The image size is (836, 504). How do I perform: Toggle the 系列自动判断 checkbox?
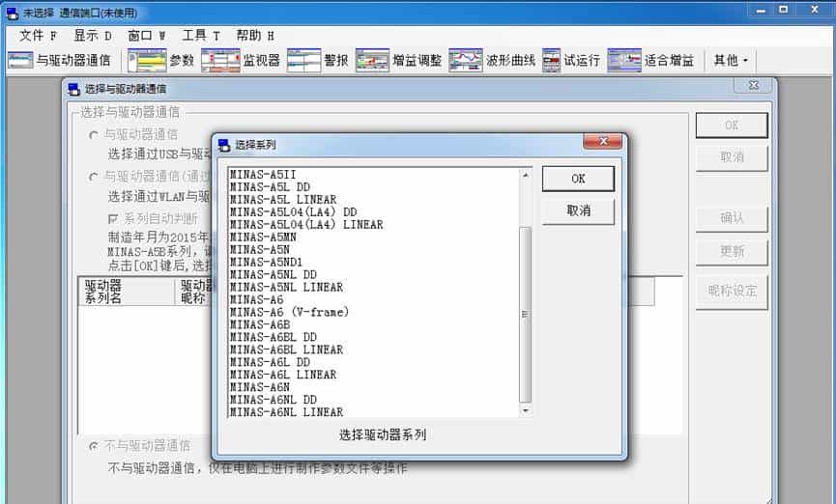[113, 219]
